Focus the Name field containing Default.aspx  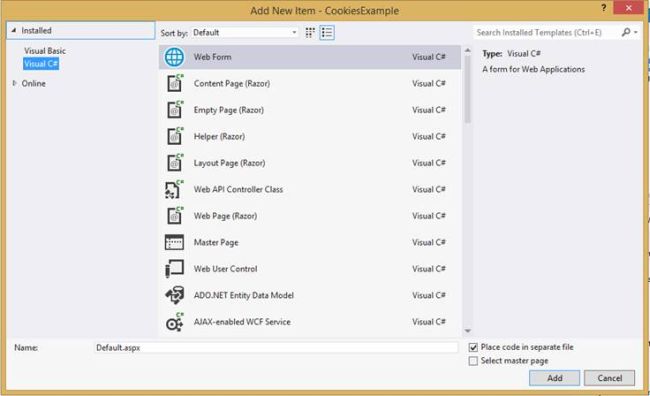[276, 347]
